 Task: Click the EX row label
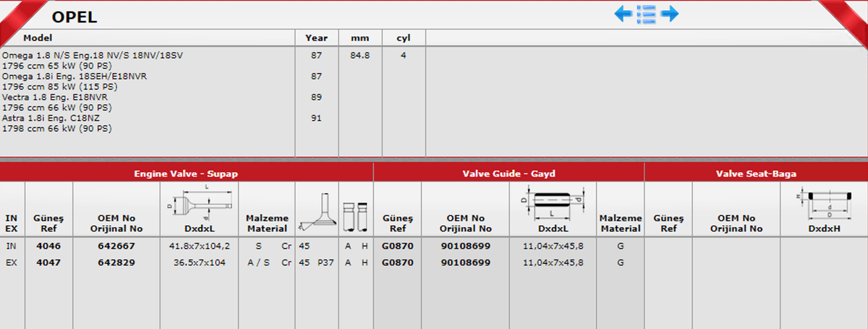[x=11, y=262]
